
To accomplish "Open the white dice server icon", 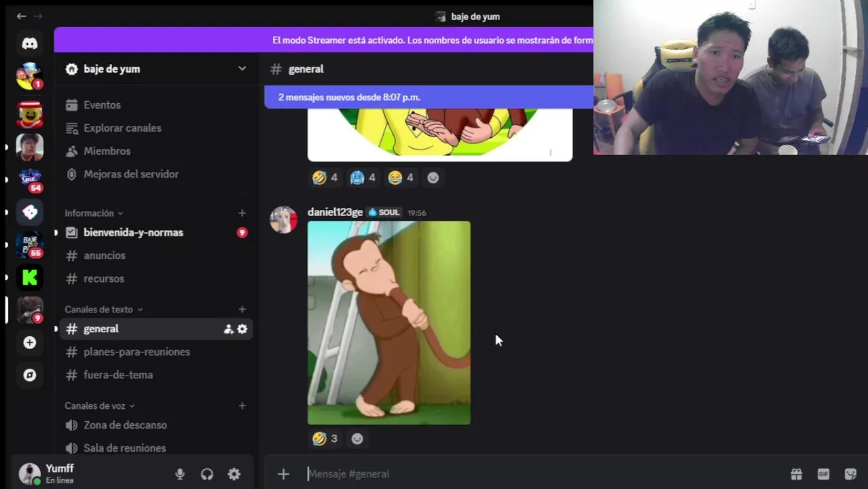I will [x=29, y=212].
